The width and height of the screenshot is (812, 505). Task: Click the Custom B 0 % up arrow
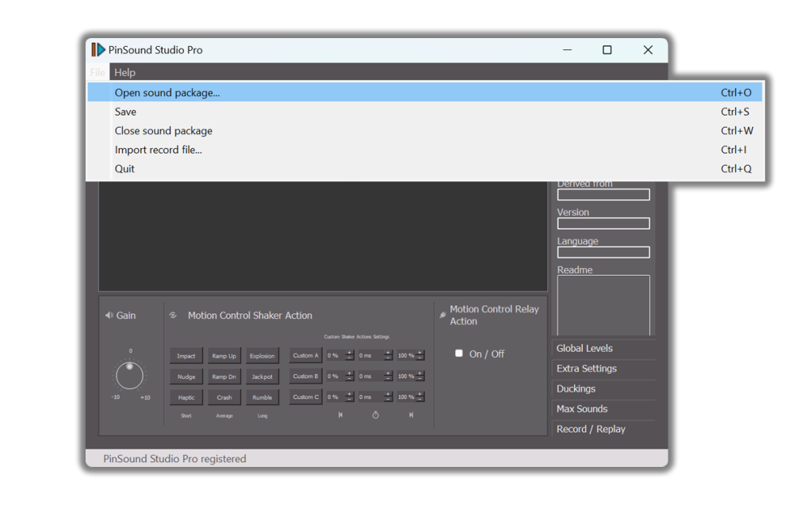(350, 374)
